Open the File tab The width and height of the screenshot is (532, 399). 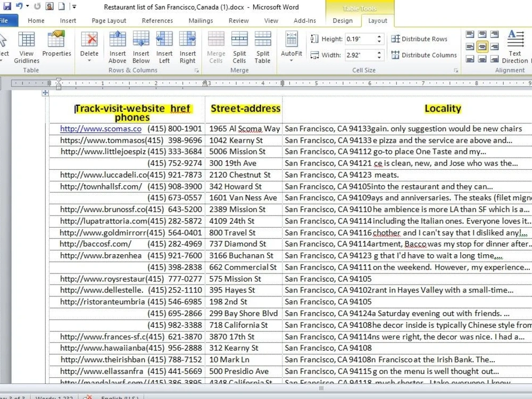pos(7,21)
